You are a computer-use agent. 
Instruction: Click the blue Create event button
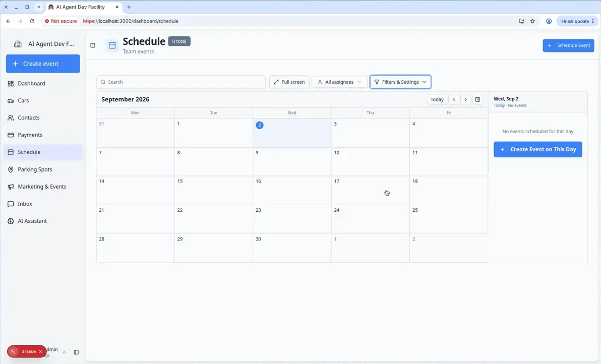point(43,64)
